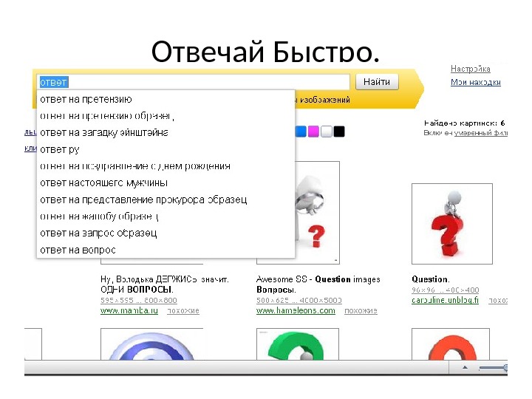Click the Найти search button
This screenshot has height=399, width=532.
click(x=377, y=82)
